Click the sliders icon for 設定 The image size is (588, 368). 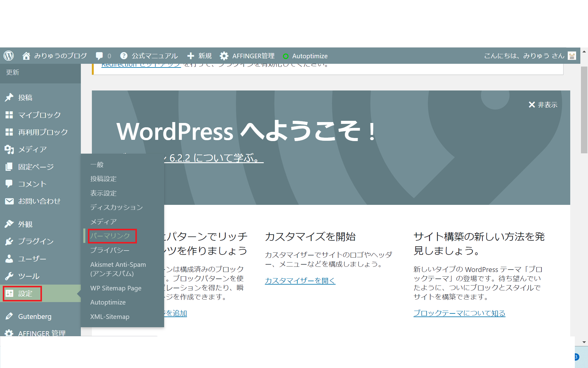click(x=9, y=293)
